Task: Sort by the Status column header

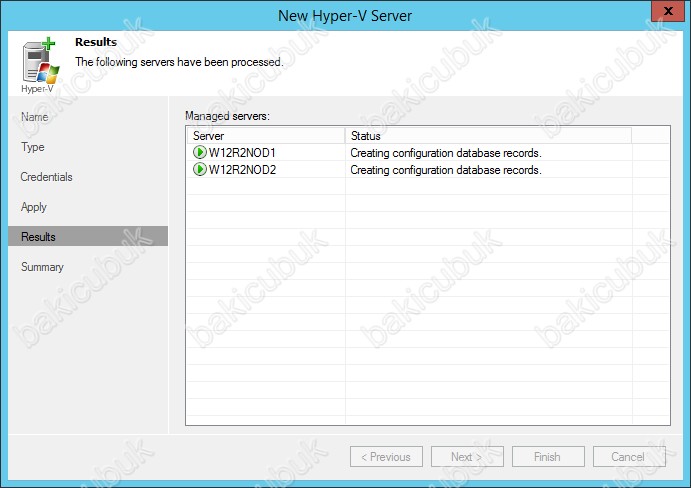Action: click(x=488, y=135)
